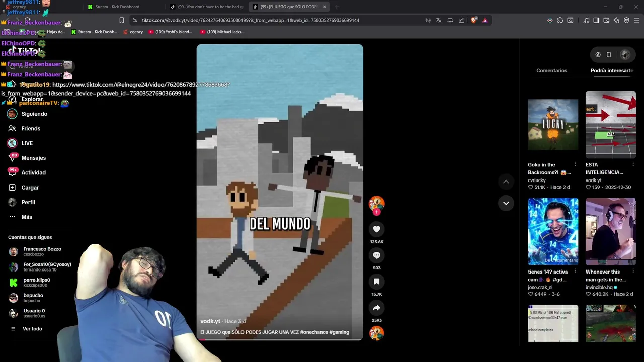Image resolution: width=644 pixels, height=362 pixels.
Task: Open cvrlucky author link
Action: click(x=537, y=180)
